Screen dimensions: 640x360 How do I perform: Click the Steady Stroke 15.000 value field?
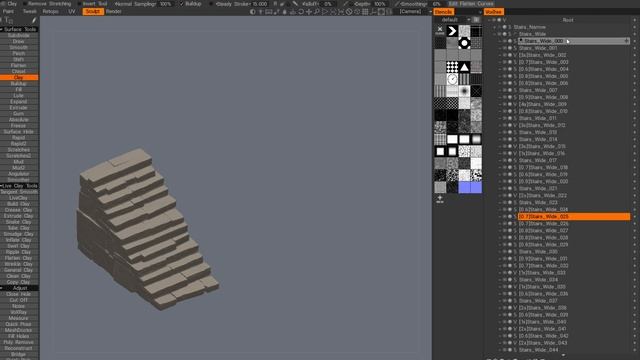pos(260,4)
